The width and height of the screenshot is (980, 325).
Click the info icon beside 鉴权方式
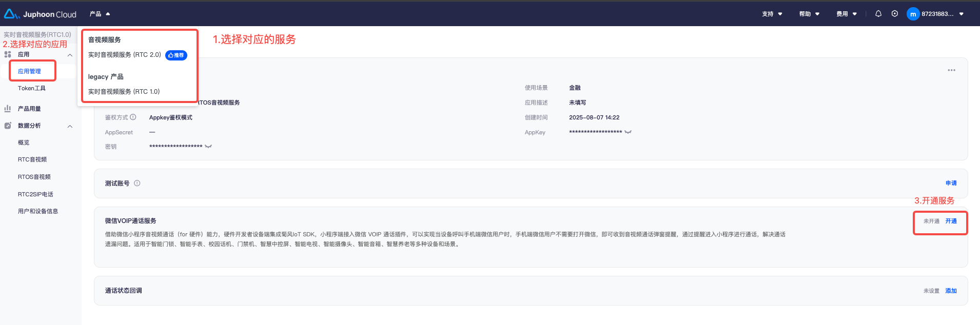(133, 117)
